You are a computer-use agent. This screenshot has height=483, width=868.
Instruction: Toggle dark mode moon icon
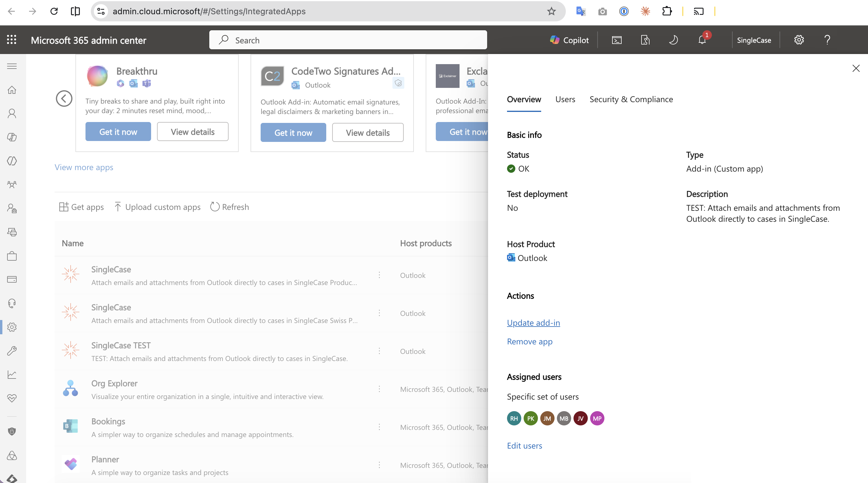pyautogui.click(x=673, y=40)
